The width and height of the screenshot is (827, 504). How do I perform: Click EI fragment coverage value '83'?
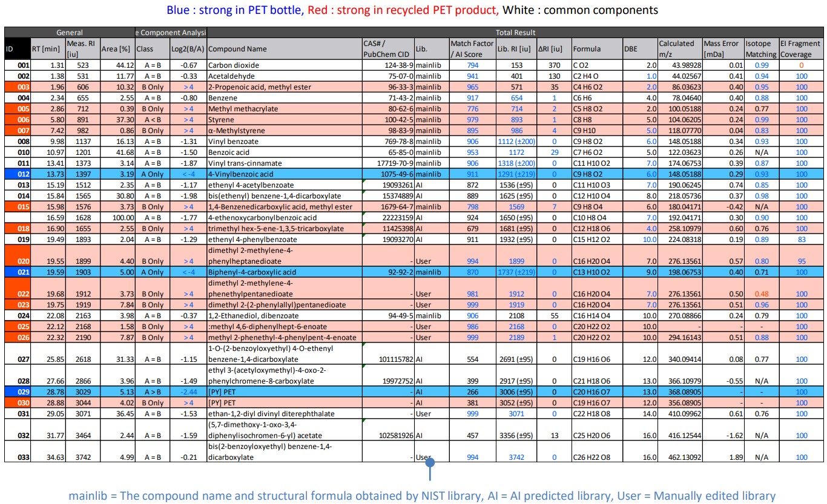[800, 239]
